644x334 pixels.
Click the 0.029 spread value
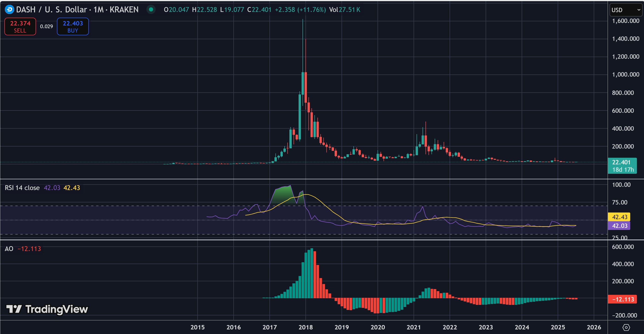point(47,26)
